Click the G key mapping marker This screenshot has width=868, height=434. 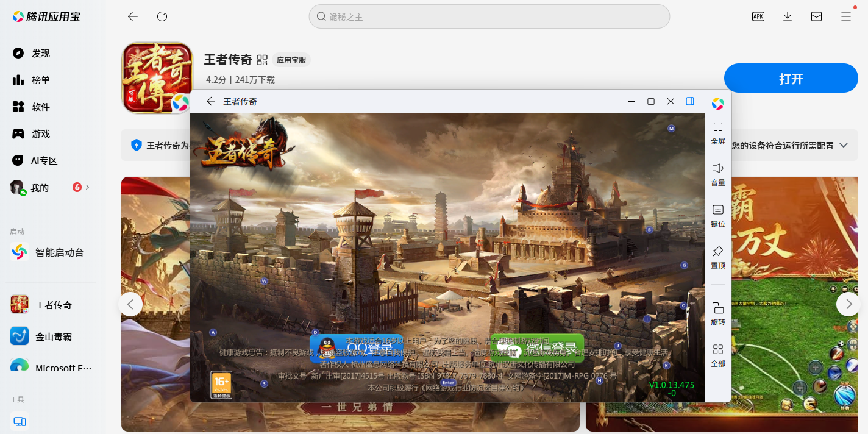(684, 265)
